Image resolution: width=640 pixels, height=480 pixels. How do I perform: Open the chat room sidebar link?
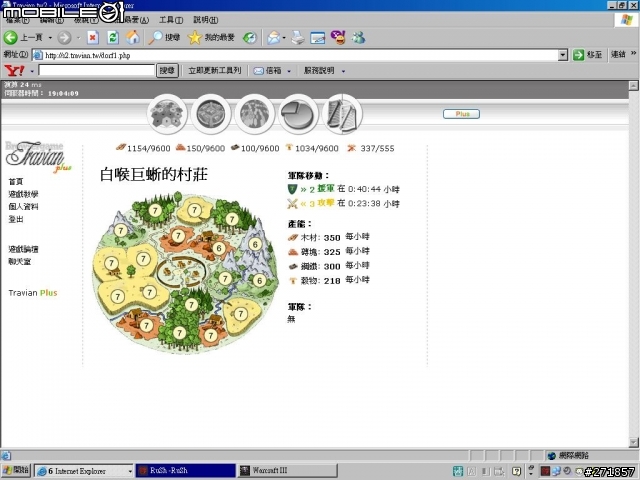coord(20,262)
